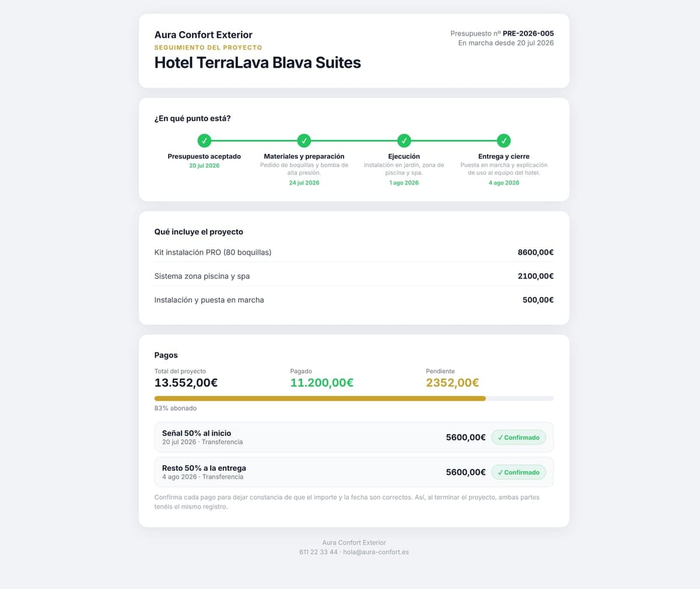
Task: Click the Pendiente amount 2352,00€
Action: (452, 383)
